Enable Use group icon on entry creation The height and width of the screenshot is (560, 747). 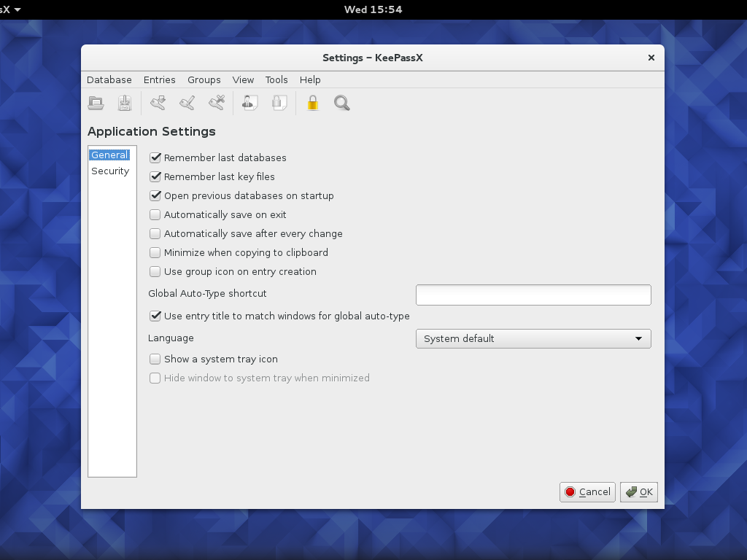(155, 271)
